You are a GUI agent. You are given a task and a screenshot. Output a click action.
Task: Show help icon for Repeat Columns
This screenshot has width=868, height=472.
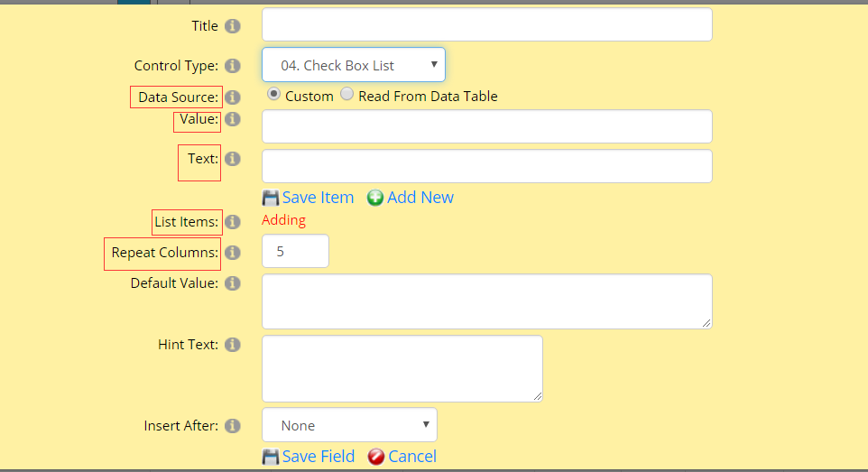click(233, 253)
